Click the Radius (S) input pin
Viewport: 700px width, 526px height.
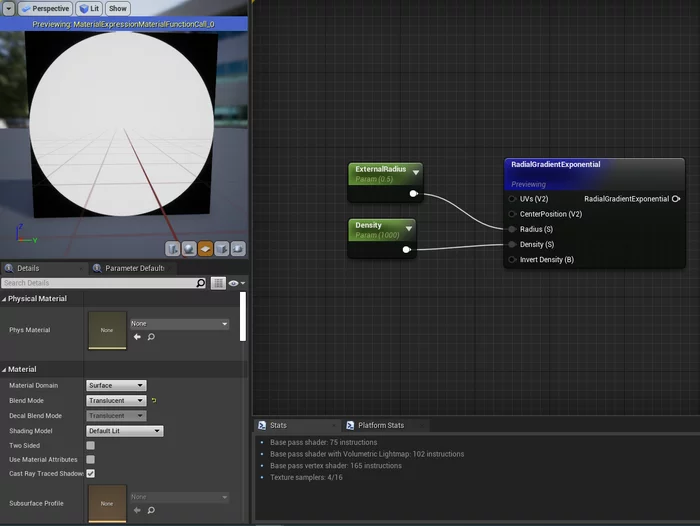[512, 229]
